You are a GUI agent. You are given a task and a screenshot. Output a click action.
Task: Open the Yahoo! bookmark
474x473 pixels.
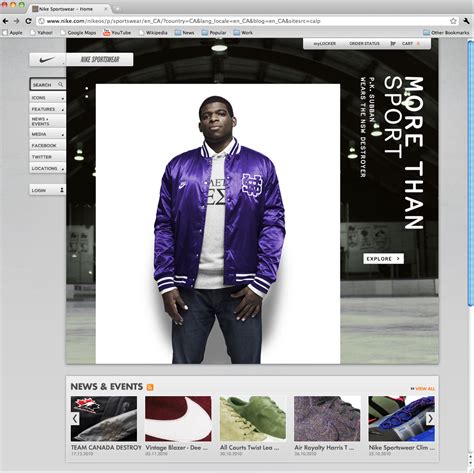[41, 33]
